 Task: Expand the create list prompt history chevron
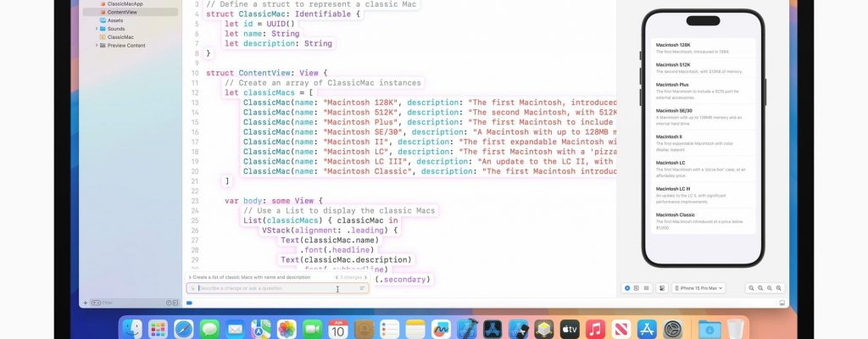tap(188, 277)
